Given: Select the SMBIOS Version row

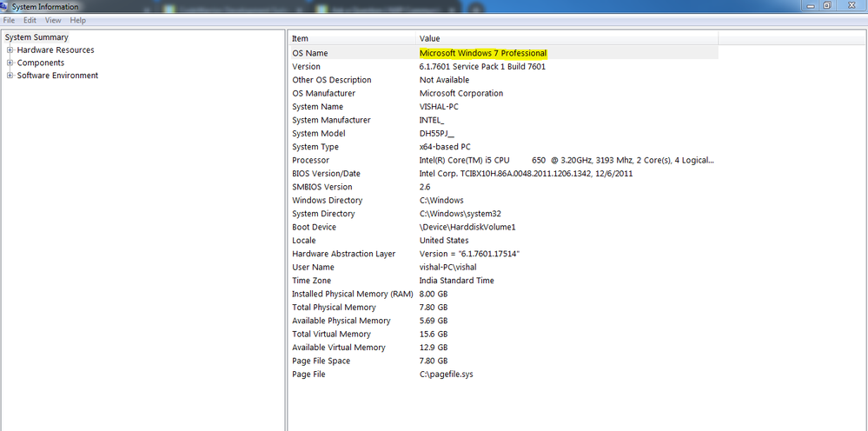Looking at the screenshot, I should pos(504,187).
